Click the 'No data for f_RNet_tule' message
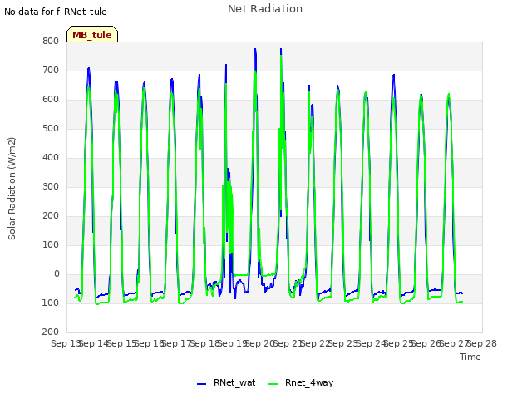This screenshot has height=399, width=532. (x=56, y=12)
